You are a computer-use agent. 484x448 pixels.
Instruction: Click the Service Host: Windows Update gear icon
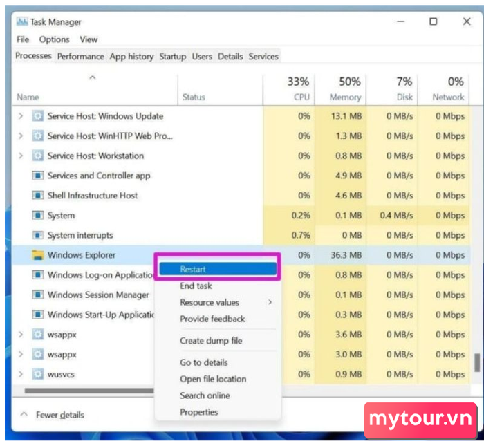[x=37, y=116]
